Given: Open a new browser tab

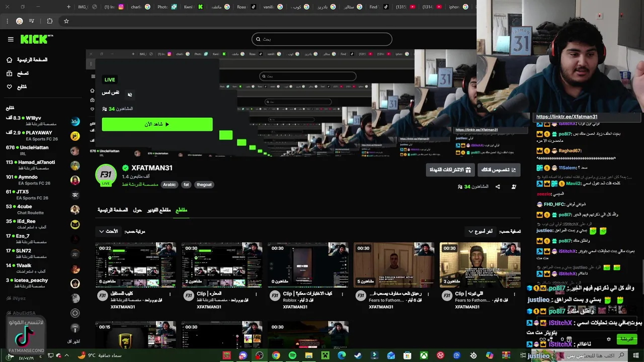Looking at the screenshot, I should click(x=68, y=7).
